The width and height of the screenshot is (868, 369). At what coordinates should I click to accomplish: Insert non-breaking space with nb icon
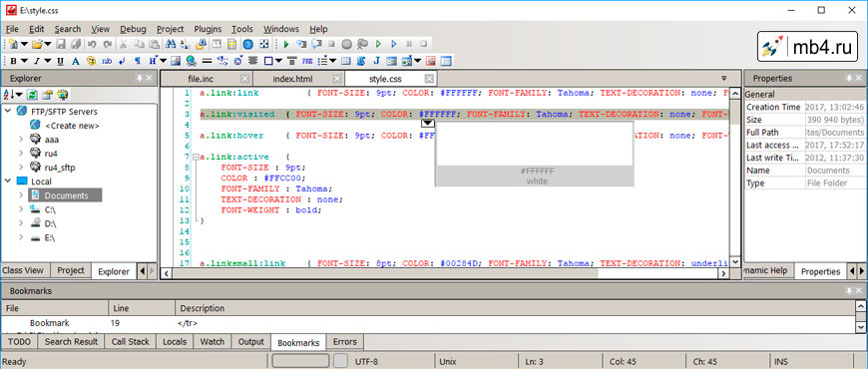point(107,60)
